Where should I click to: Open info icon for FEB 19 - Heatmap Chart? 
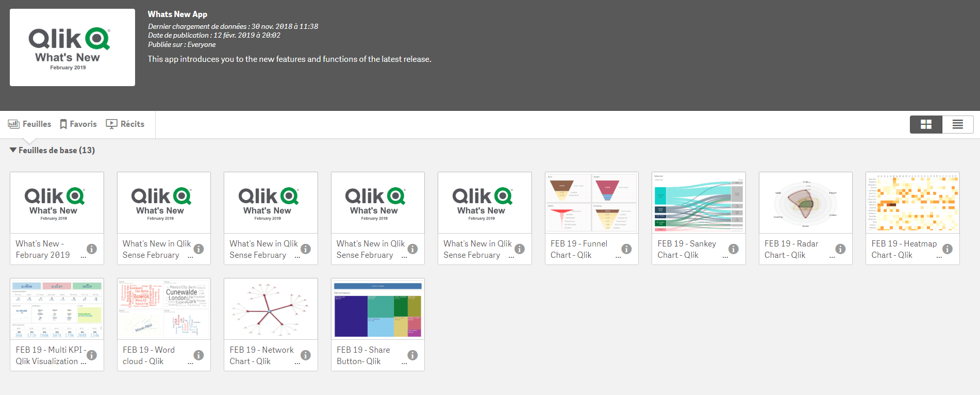(x=948, y=249)
